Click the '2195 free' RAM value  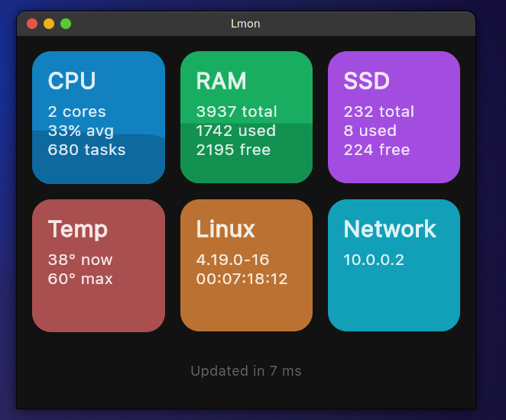[233, 150]
